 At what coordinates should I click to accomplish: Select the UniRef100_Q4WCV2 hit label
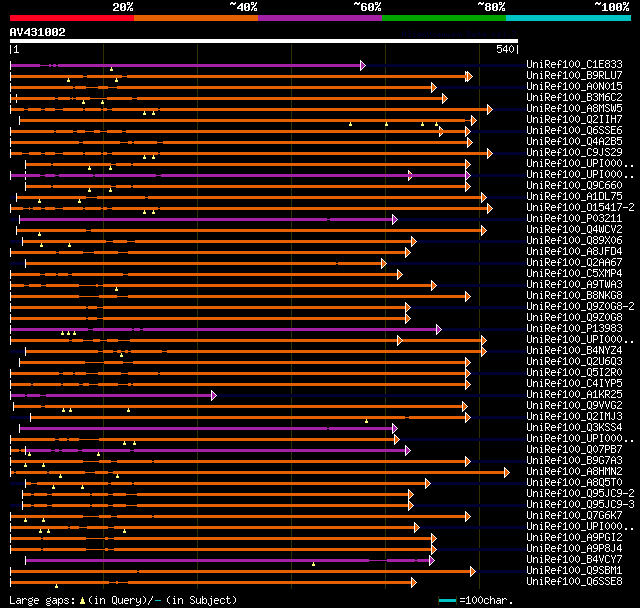click(x=574, y=230)
